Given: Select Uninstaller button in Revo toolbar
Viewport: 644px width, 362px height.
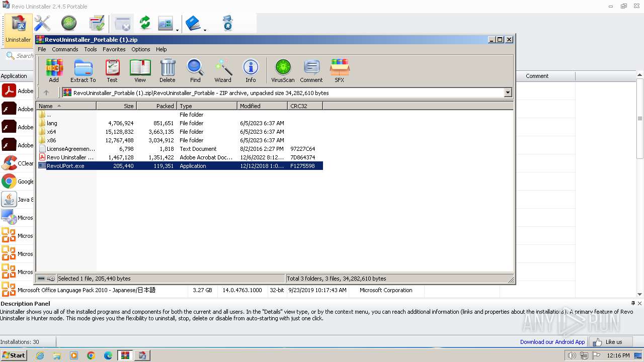Looking at the screenshot, I should [x=18, y=30].
